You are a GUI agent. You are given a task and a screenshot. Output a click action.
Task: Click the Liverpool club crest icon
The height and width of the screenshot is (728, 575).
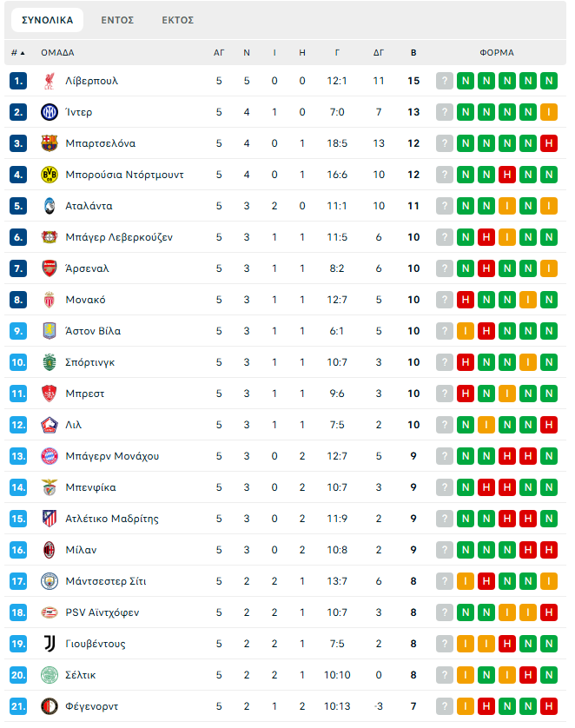49,81
